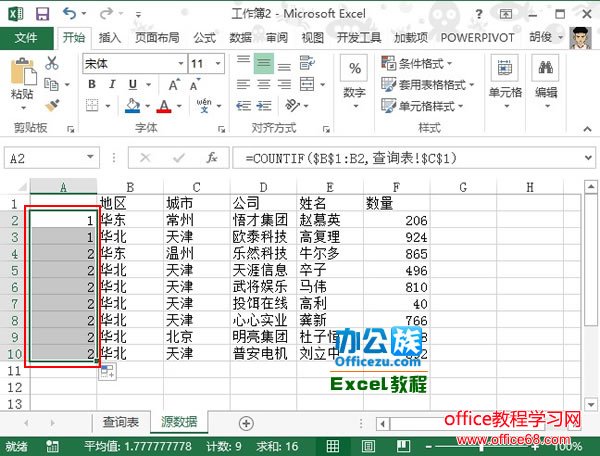Switch to the 数据 Data tab
Image resolution: width=600 pixels, height=456 pixels.
coord(241,37)
